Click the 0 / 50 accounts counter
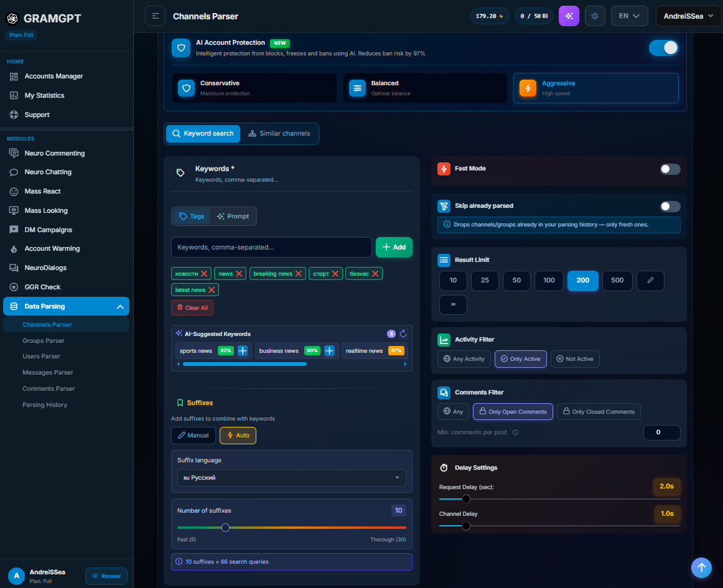723x588 pixels. pyautogui.click(x=534, y=16)
